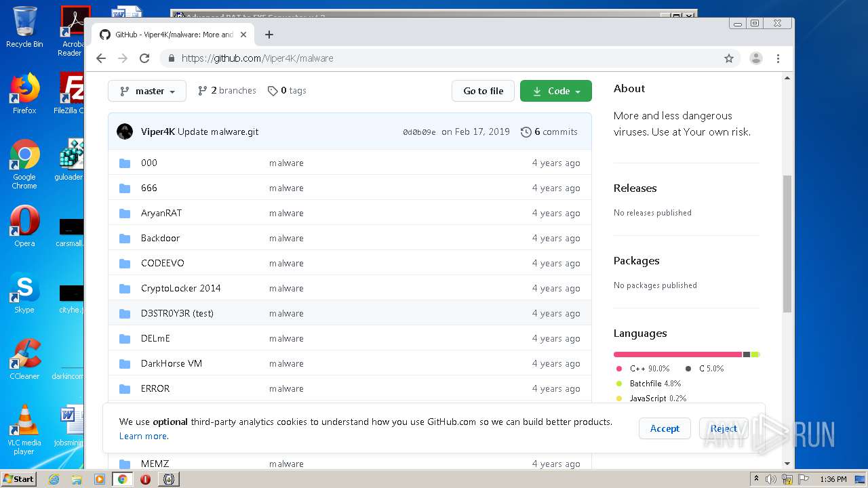Click the Action Center flag tray icon
Image resolution: width=868 pixels, height=488 pixels.
pos(803,479)
